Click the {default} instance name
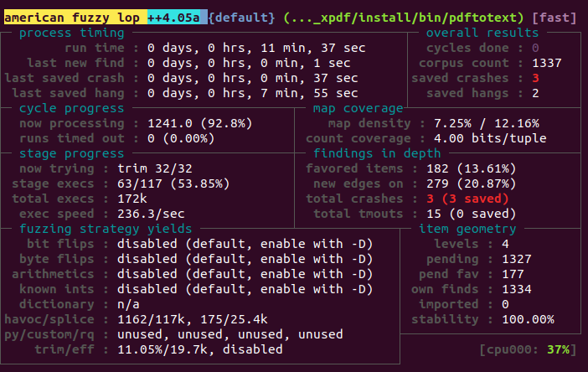Image resolution: width=588 pixels, height=372 pixels. click(241, 18)
